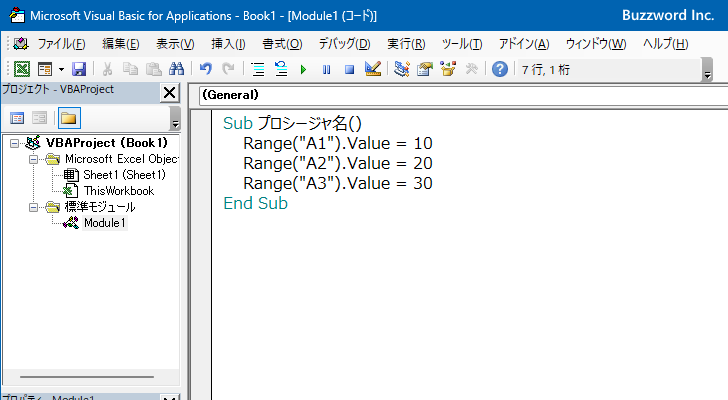Viewport: 728px width, 400px height.
Task: Select Sheet1 (Sheet1) in the tree
Action: [124, 175]
